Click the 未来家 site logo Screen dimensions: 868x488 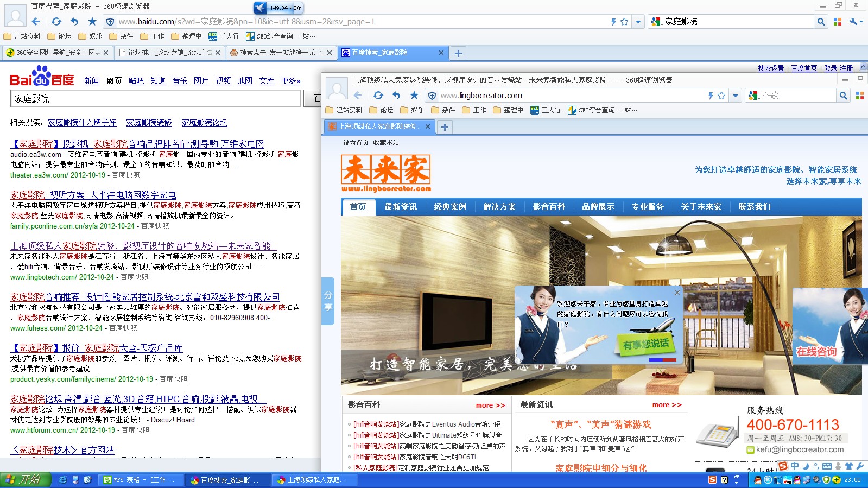coord(386,173)
